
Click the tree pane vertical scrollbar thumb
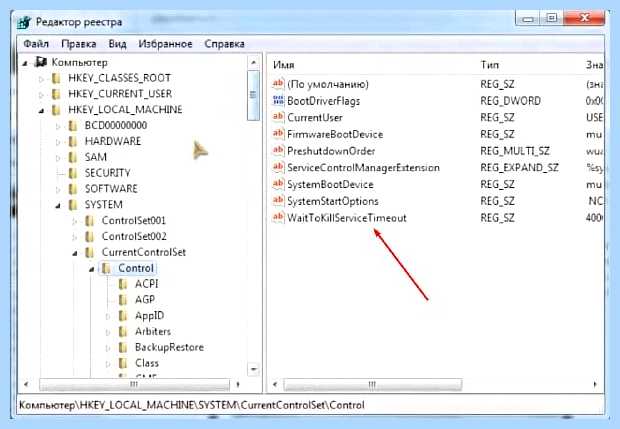[253, 95]
